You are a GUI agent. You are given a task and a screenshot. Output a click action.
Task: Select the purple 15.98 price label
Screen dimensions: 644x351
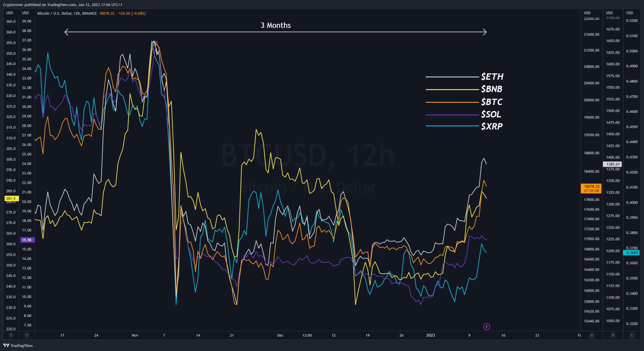(27, 240)
